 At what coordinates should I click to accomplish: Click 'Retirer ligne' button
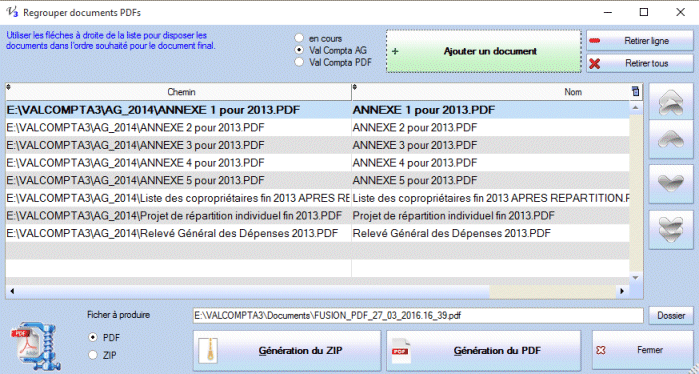[x=640, y=41]
